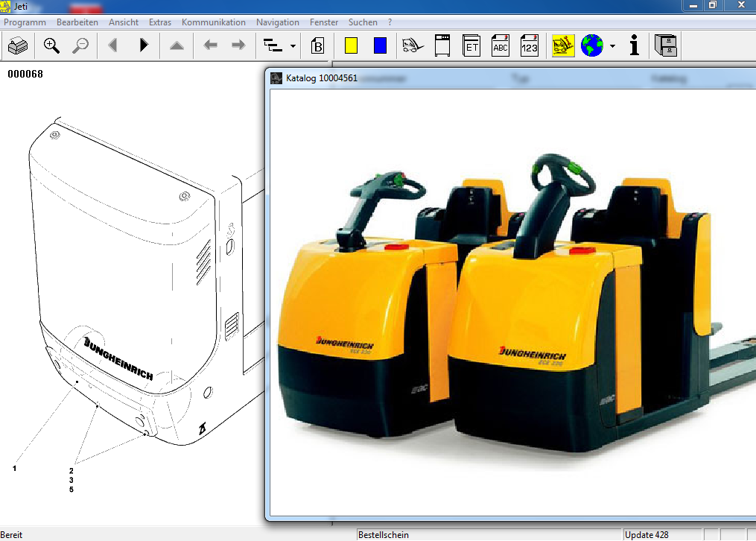
Task: Zoom out with the magnifier minus
Action: coord(80,46)
